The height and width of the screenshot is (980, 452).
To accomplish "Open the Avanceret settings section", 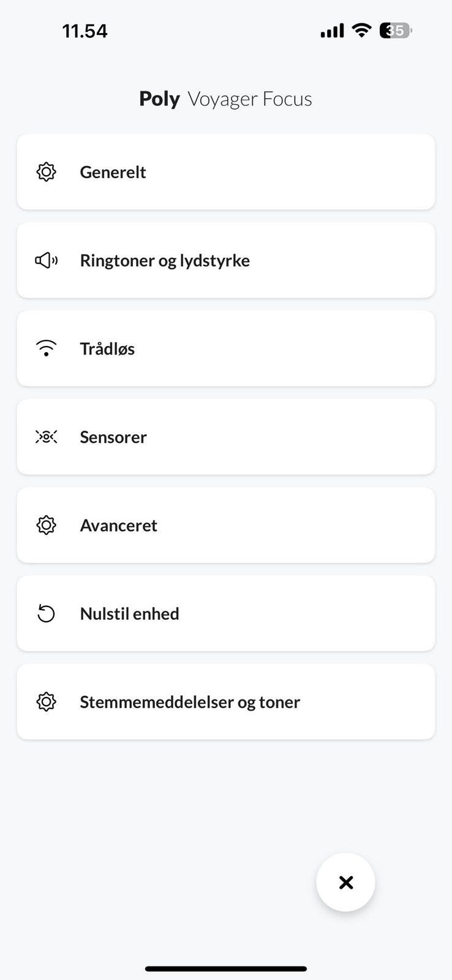I will 225,525.
